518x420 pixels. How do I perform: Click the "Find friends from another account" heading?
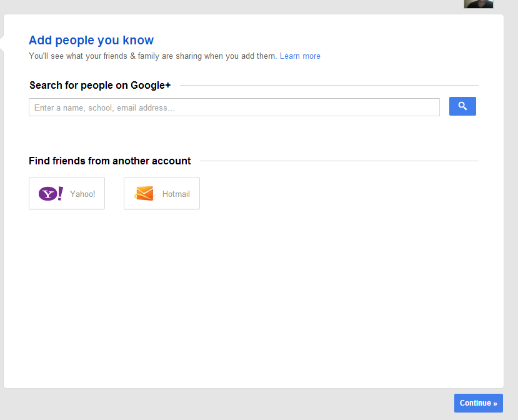pos(110,161)
